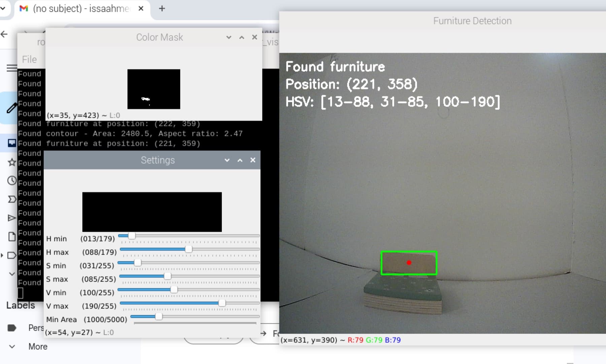
Task: Click the Labels heading in Gmail
Action: (x=21, y=305)
